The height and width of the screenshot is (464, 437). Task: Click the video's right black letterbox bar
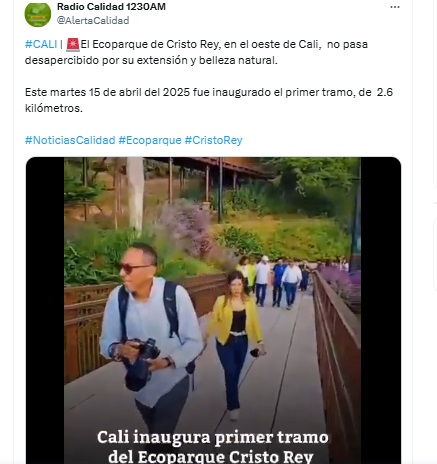[x=381, y=310]
